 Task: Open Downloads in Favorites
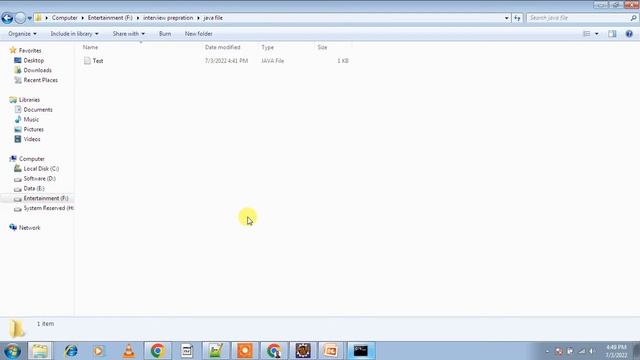(37, 70)
